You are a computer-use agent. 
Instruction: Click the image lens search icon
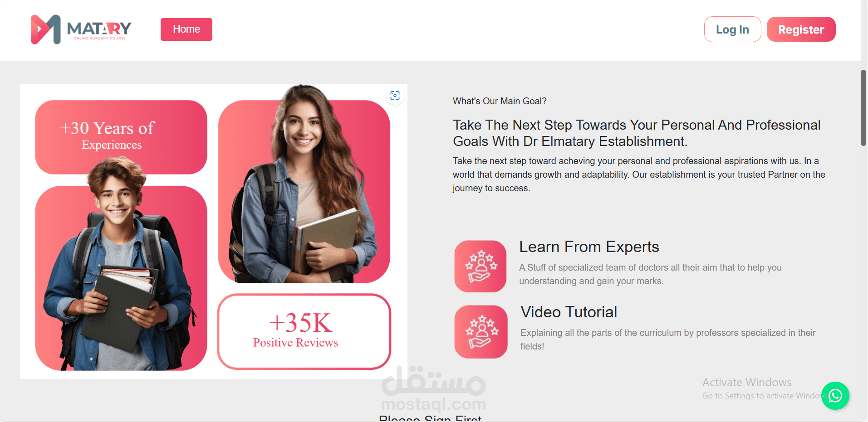(x=395, y=96)
